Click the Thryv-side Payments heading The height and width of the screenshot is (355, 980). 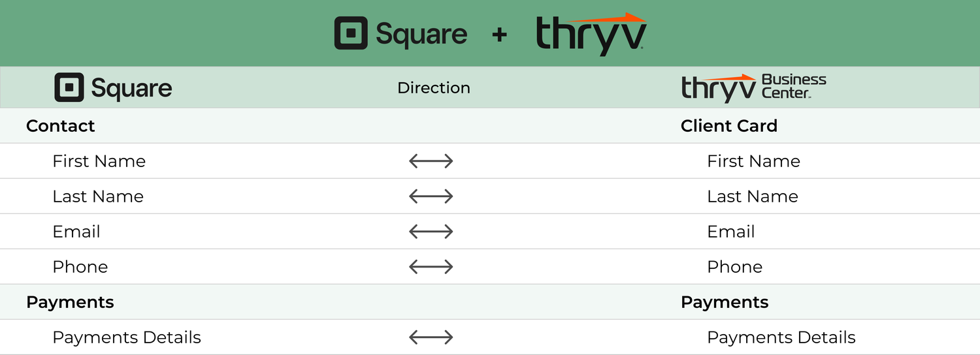(x=725, y=302)
